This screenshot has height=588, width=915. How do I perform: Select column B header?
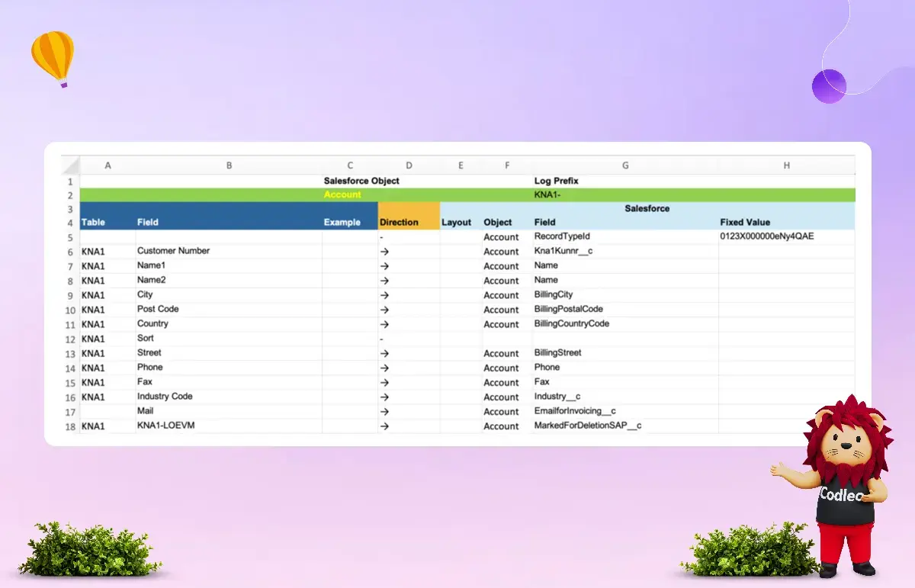tap(229, 165)
